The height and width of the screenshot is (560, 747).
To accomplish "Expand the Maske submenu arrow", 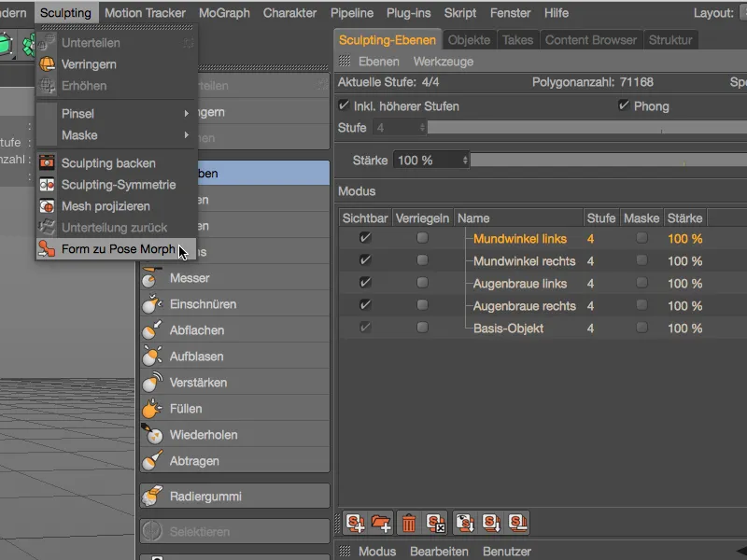I will (186, 134).
